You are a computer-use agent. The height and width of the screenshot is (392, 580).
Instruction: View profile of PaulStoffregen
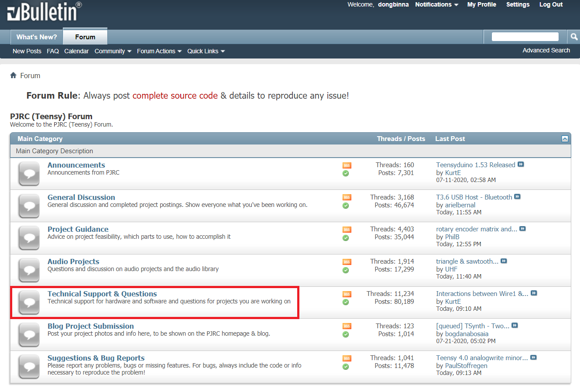pos(466,366)
